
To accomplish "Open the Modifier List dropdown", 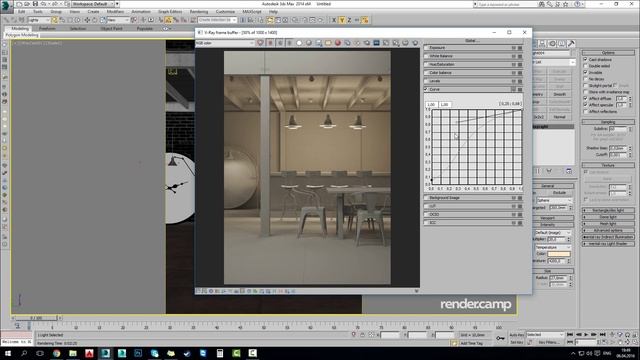I will tap(554, 62).
